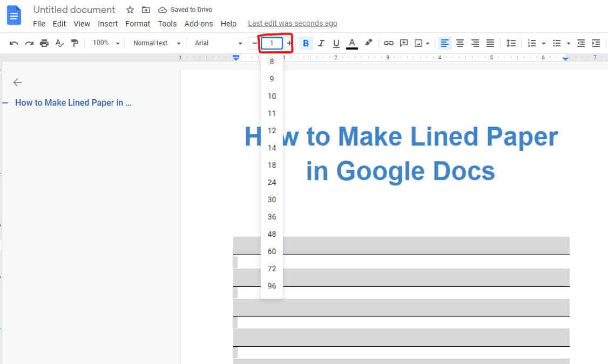Choose font size 48 from the list
Viewport: 608px width, 364px height.
coord(272,234)
